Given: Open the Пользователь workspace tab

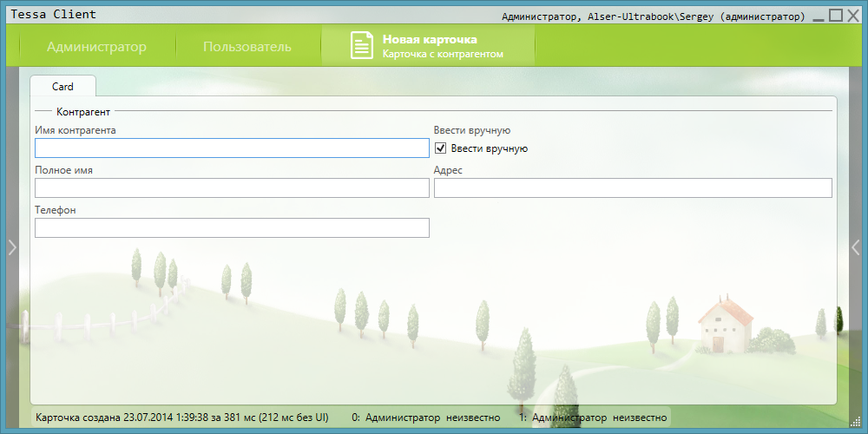Looking at the screenshot, I should (247, 47).
